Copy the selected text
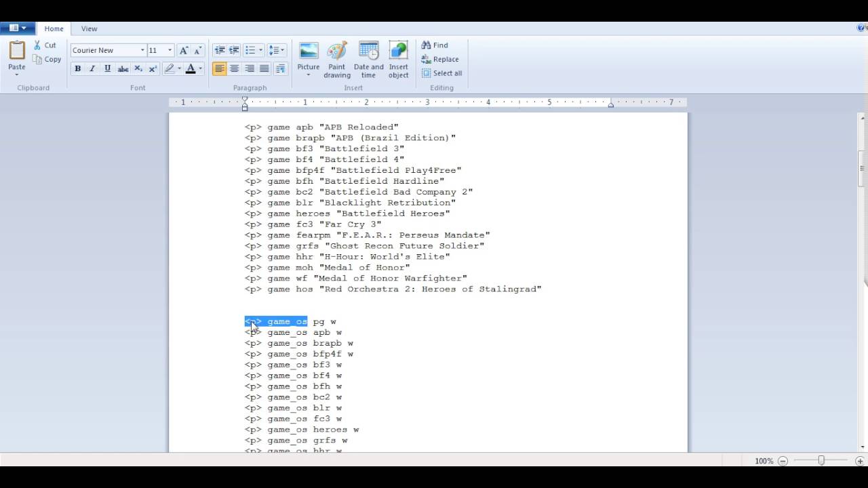868x488 pixels. click(47, 60)
